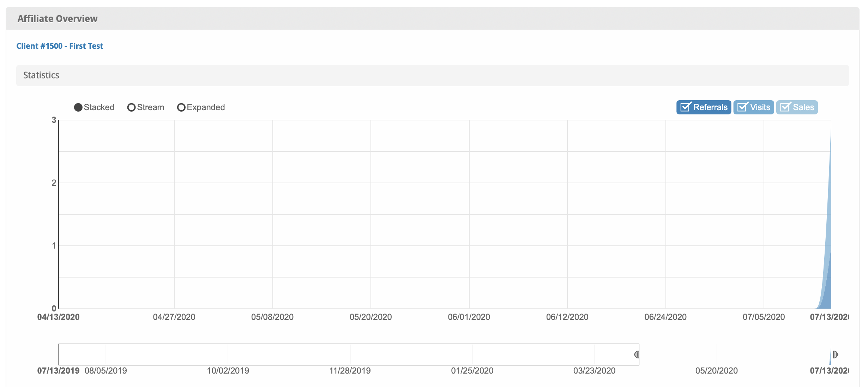This screenshot has width=868, height=387.
Task: Click the greyed-out range box in overview timeline
Action: (349, 354)
